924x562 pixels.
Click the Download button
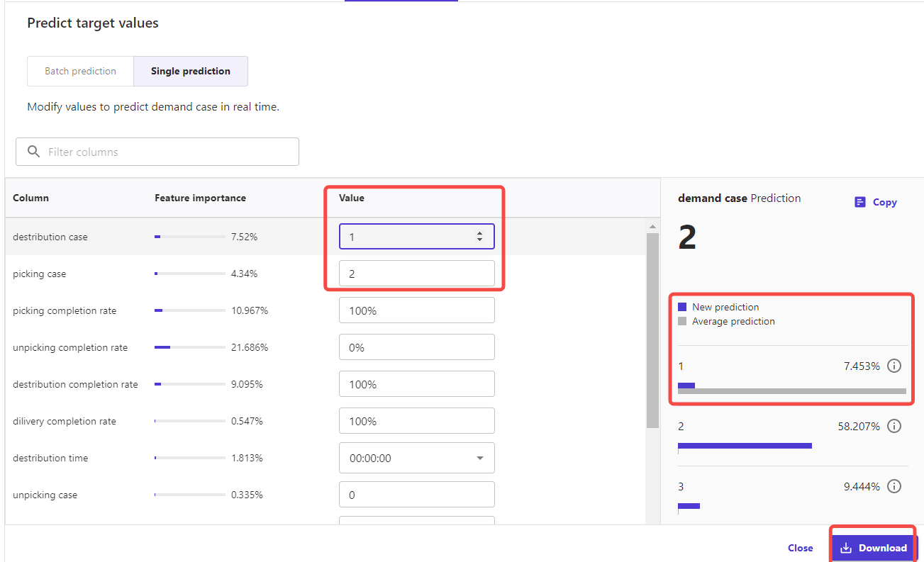pos(874,548)
